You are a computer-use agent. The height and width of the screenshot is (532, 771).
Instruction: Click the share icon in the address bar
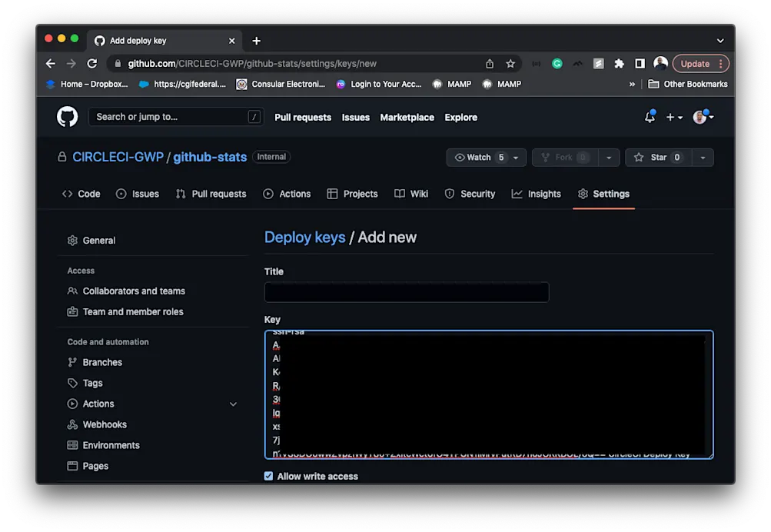click(490, 64)
